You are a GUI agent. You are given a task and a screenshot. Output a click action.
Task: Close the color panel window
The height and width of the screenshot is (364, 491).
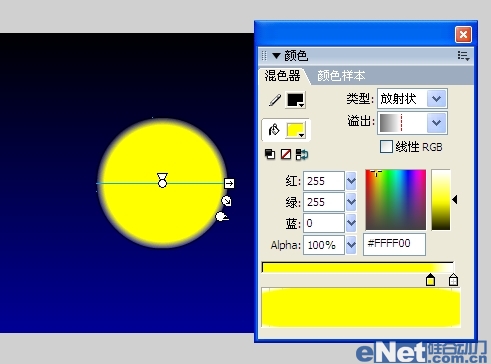[x=463, y=34]
